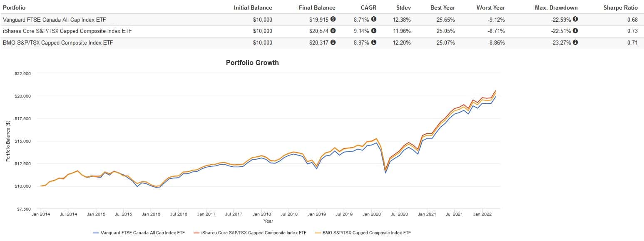
Task: Open the info icon beside BMO's $20,317 balance
Action: (333, 43)
